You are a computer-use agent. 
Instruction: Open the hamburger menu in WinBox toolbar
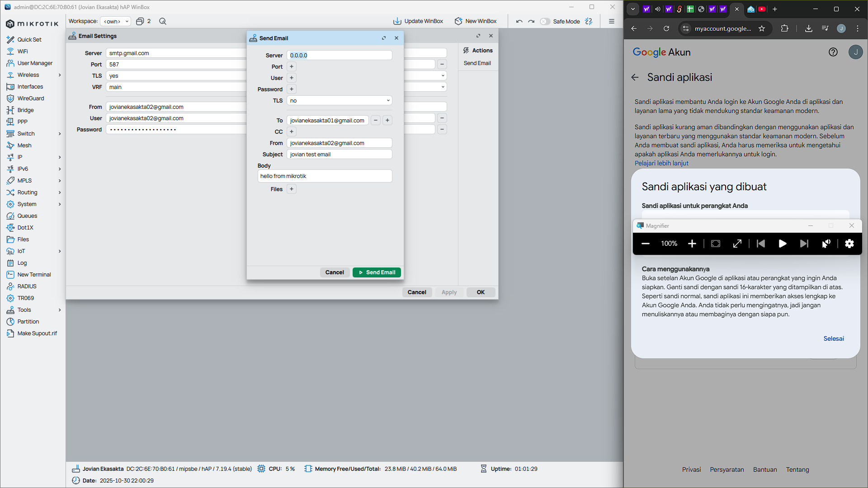(x=612, y=21)
